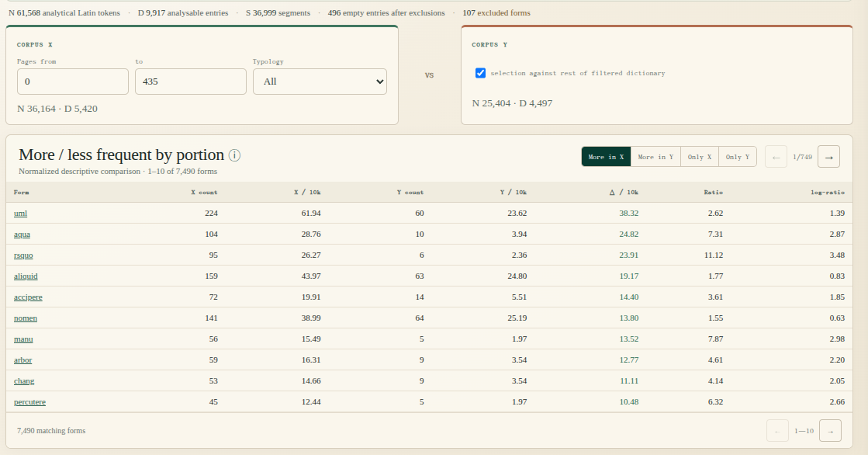868x455 pixels.
Task: Click the 'D 9,917 analysable entries' statistic
Action: click(183, 12)
